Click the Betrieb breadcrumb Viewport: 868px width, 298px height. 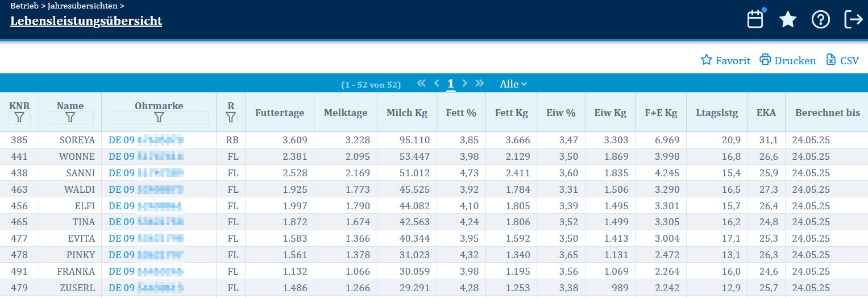pyautogui.click(x=24, y=6)
